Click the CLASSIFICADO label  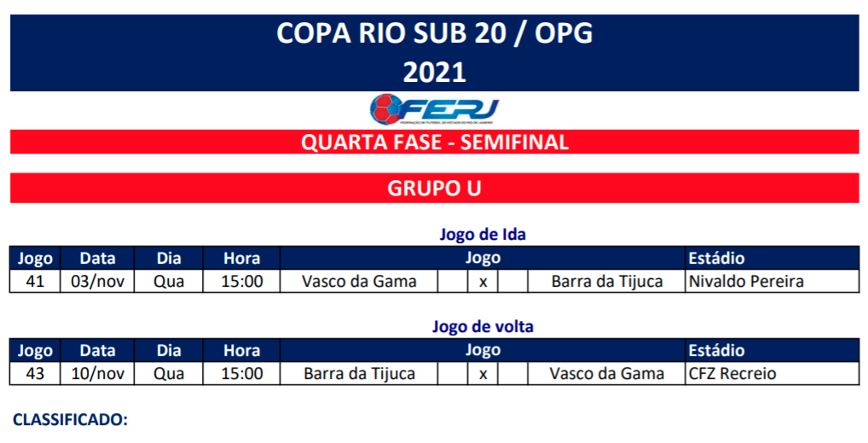coord(70,419)
